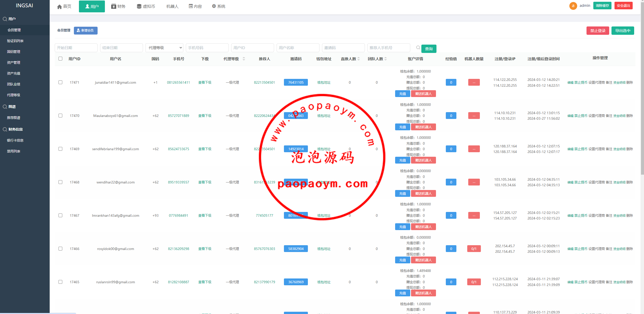Image resolution: width=644 pixels, height=314 pixels.
Task: Open 团队业绩 in the sidebar
Action: coord(14,84)
